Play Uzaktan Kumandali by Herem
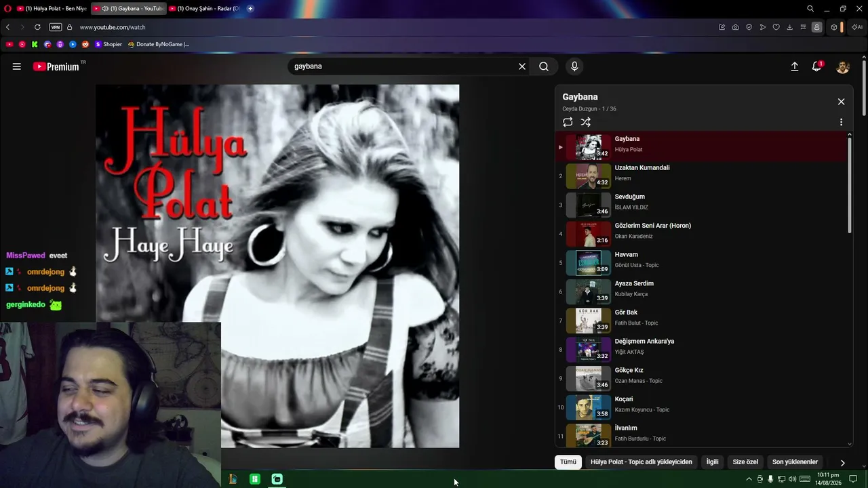868x488 pixels. [x=701, y=176]
